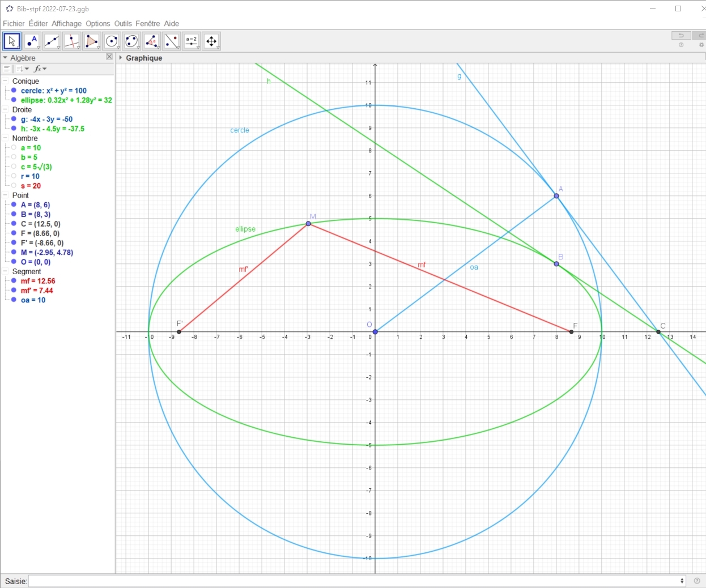The image size is (706, 588).
Task: Select the Point tool in toolbar
Action: [32, 41]
